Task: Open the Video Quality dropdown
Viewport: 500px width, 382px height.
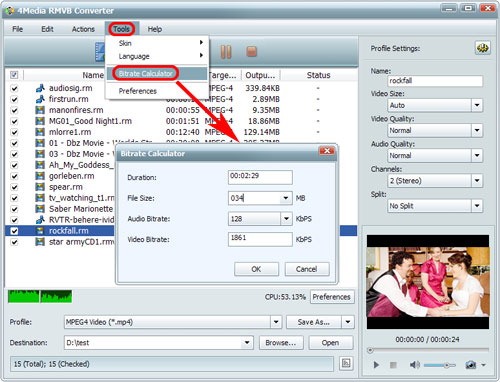Action: (477, 130)
